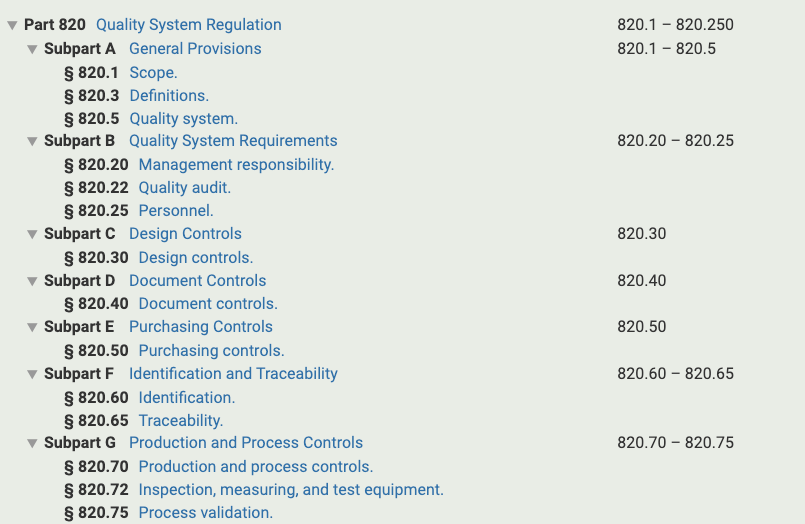Screen dimensions: 805x524
Task: Collapse Subpart C disclosure triangle
Action: [32, 234]
